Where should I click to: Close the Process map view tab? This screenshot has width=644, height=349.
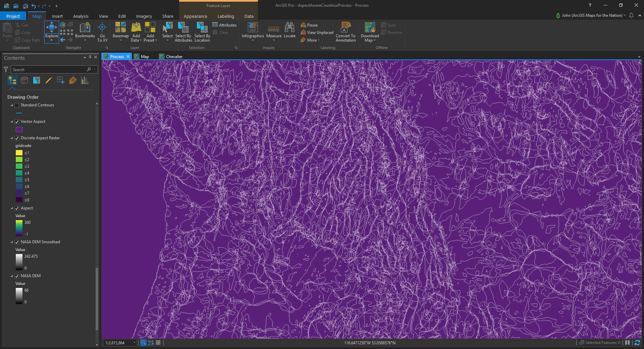(128, 56)
